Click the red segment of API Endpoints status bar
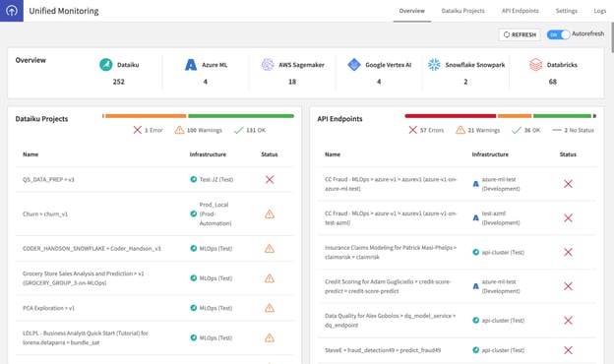The height and width of the screenshot is (364, 614). [x=451, y=116]
